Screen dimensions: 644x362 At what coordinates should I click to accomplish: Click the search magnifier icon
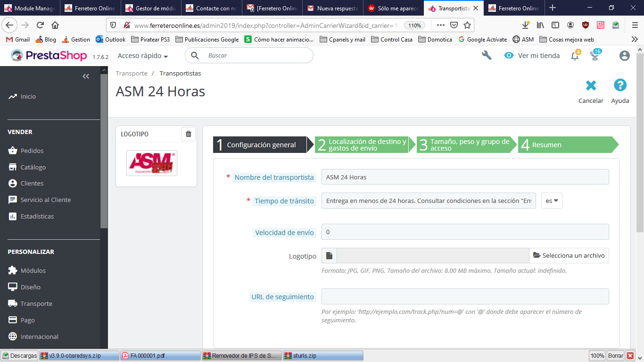pyautogui.click(x=195, y=56)
